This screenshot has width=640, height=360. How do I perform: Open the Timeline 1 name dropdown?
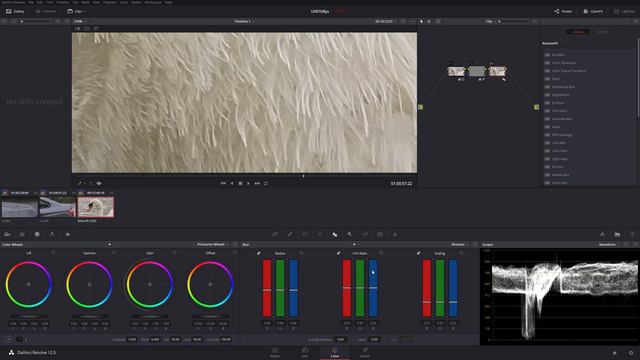244,21
